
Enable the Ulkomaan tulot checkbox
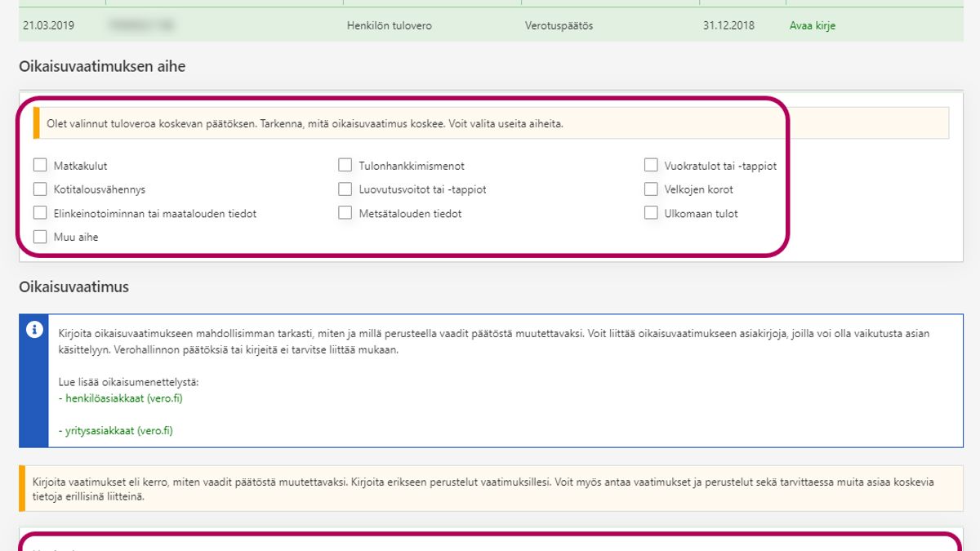click(x=650, y=213)
